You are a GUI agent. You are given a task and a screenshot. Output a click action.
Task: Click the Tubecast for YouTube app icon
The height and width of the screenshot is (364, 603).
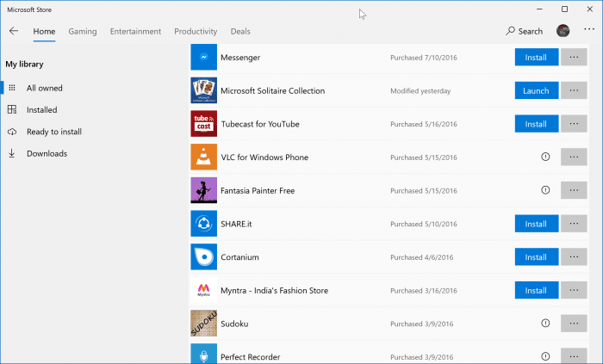click(x=204, y=124)
